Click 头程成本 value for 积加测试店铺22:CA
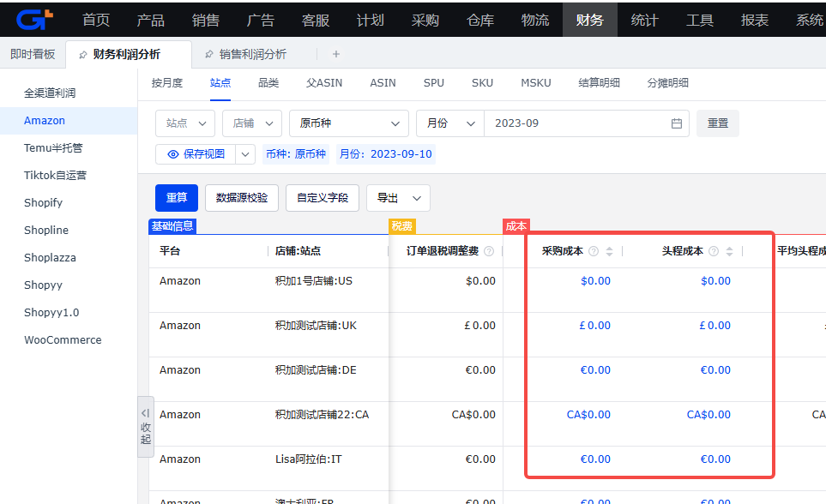Image resolution: width=826 pixels, height=504 pixels. (x=708, y=415)
